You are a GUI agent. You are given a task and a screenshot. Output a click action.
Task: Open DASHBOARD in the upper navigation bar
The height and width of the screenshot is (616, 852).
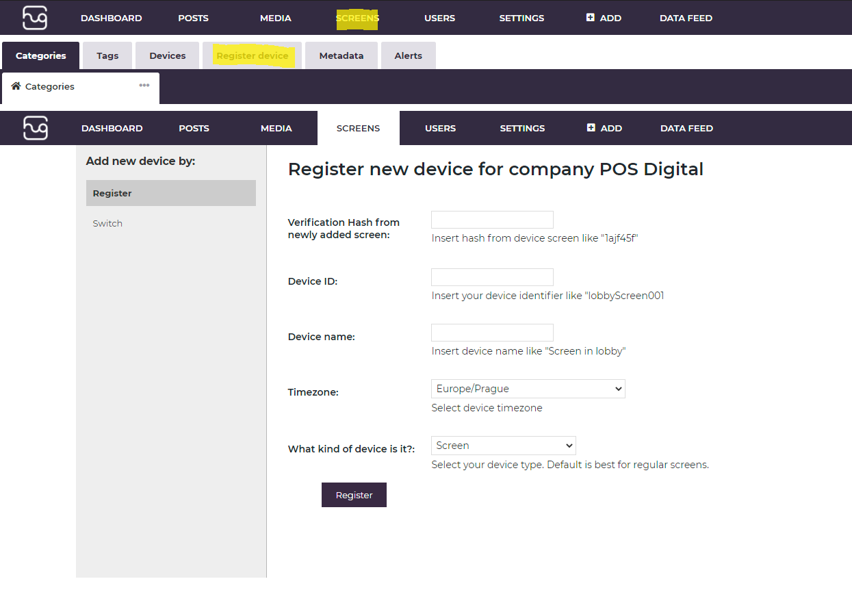tap(112, 18)
